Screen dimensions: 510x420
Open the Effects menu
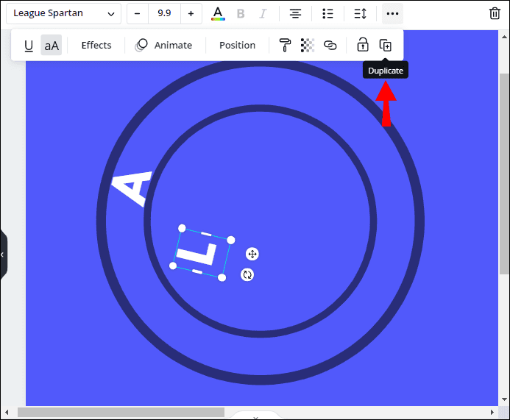pos(96,46)
